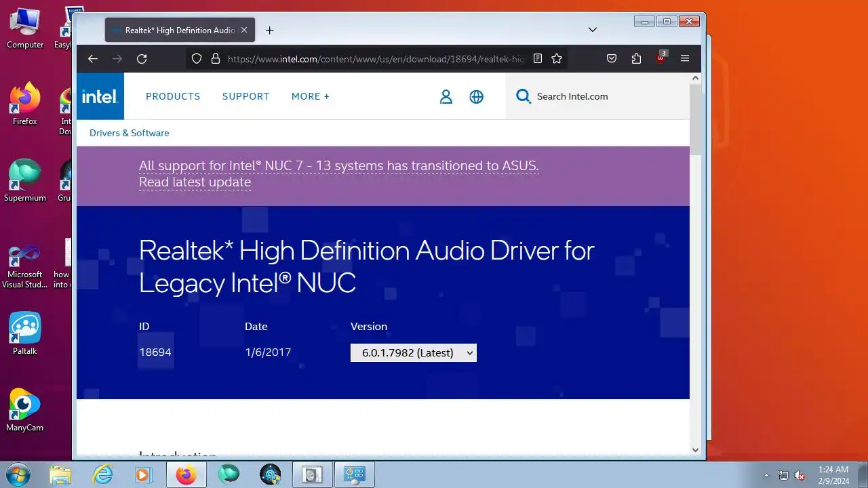Open the Firefox desktop shortcut
This screenshot has height=488, width=868.
(25, 104)
